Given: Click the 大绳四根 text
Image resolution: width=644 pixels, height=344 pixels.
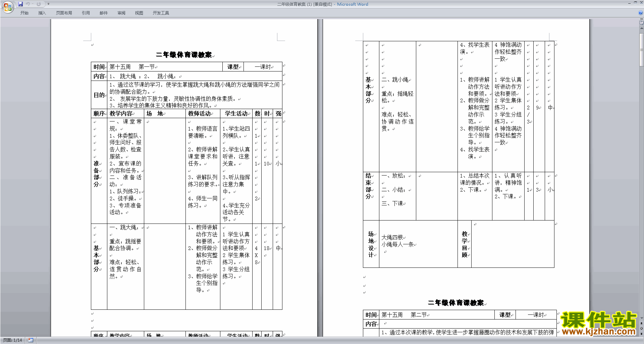Looking at the screenshot, I should (392, 237).
